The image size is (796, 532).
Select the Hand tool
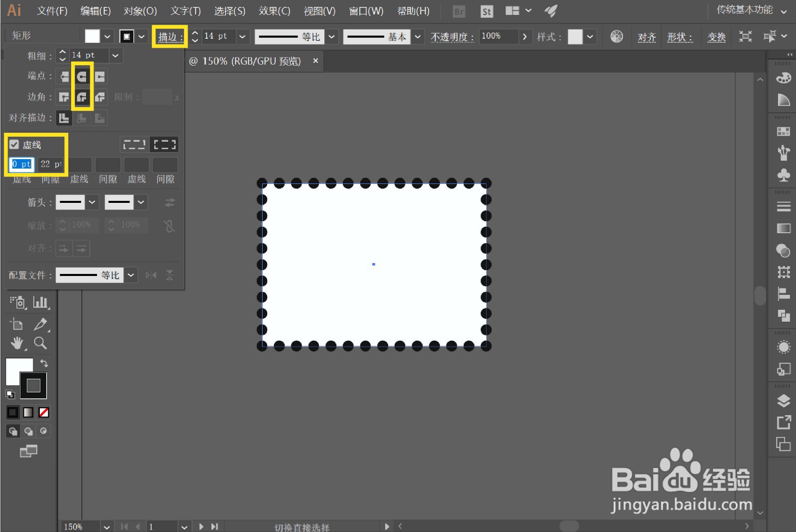coord(17,343)
